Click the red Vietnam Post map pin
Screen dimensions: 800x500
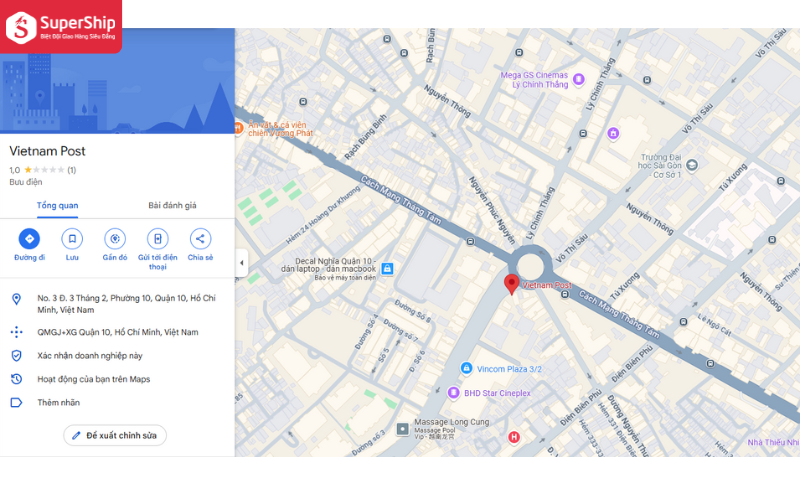tap(511, 284)
